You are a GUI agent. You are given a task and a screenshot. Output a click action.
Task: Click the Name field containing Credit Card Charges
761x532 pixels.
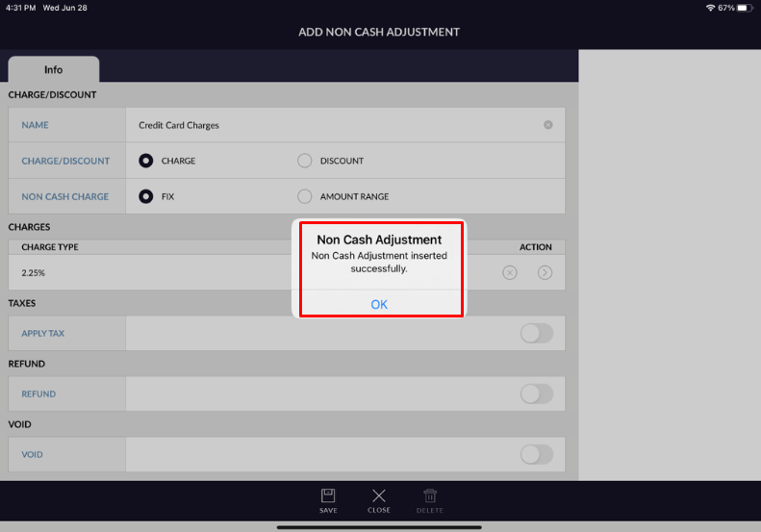point(327,125)
